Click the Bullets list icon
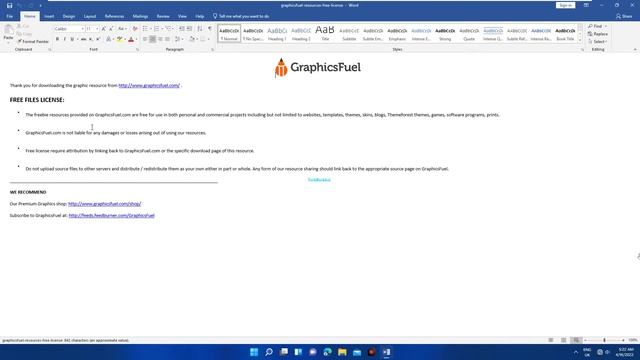Image resolution: width=640 pixels, height=360 pixels. [x=145, y=29]
